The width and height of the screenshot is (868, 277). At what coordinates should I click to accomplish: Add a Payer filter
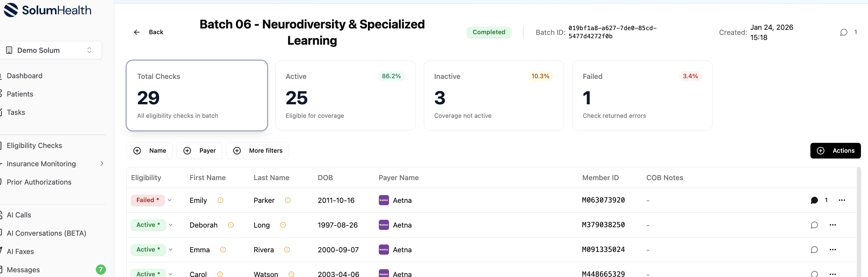(199, 151)
